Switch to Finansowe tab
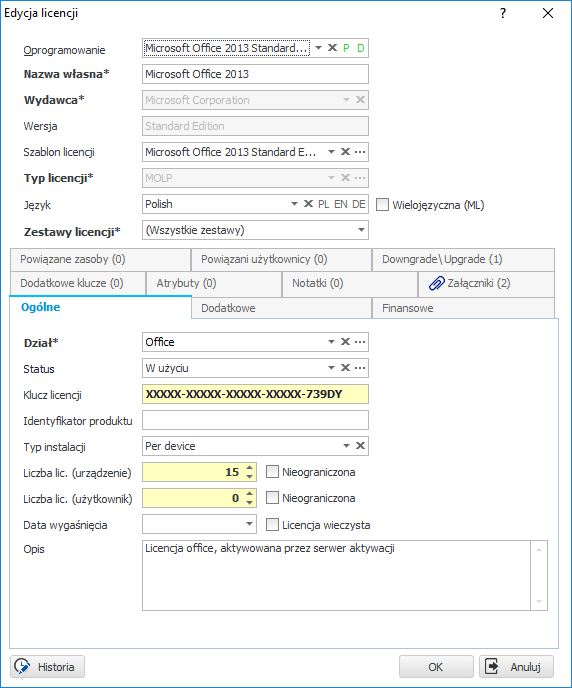572x688 pixels. [463, 308]
